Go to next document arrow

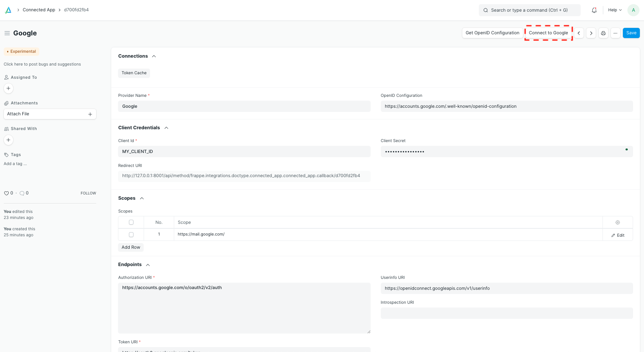click(591, 33)
